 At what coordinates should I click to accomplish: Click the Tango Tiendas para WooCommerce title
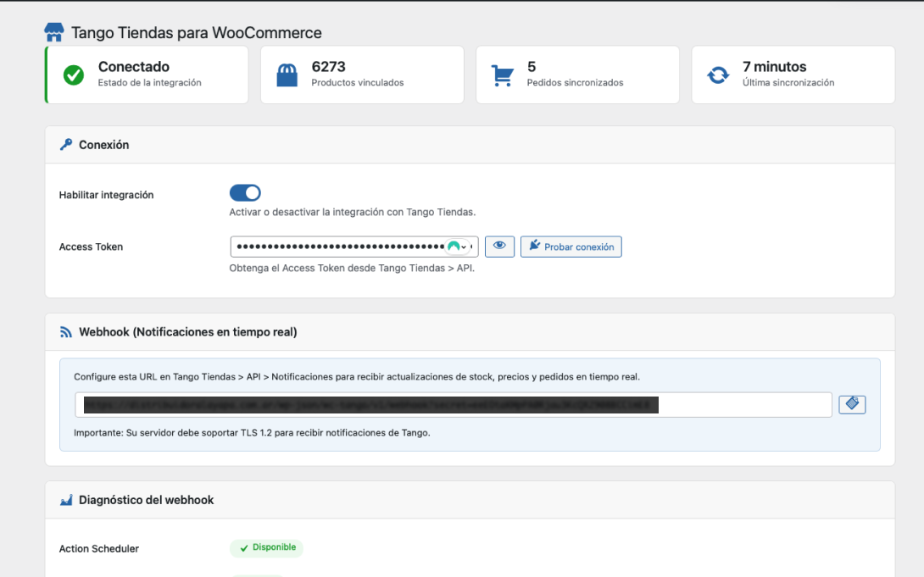click(x=196, y=33)
